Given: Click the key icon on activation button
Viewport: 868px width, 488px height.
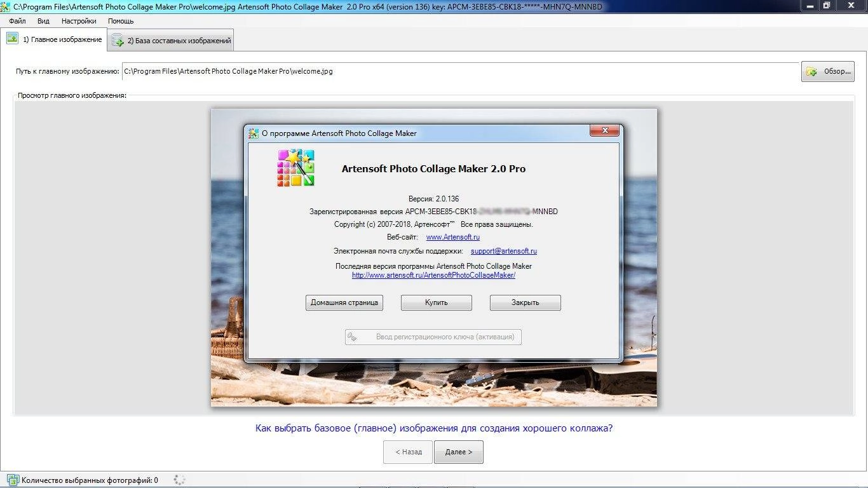Looking at the screenshot, I should click(x=353, y=337).
